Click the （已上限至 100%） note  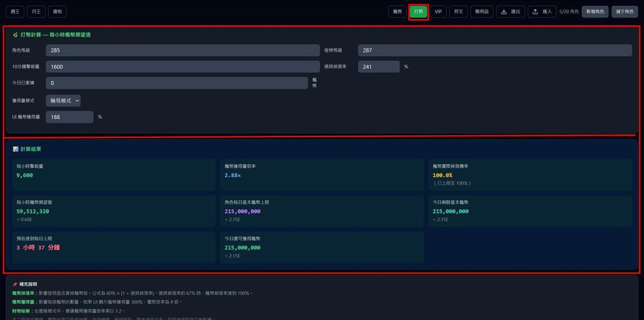(452, 184)
